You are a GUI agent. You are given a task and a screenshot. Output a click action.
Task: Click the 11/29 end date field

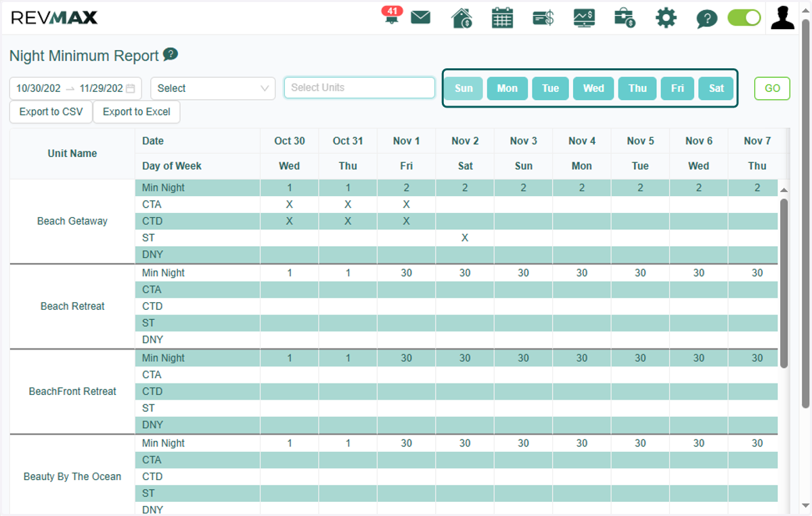[101, 88]
